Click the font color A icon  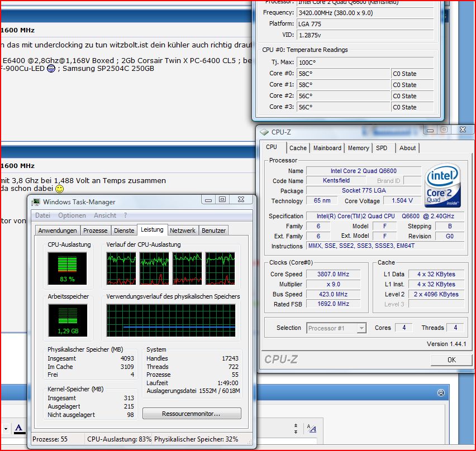coord(19,429)
